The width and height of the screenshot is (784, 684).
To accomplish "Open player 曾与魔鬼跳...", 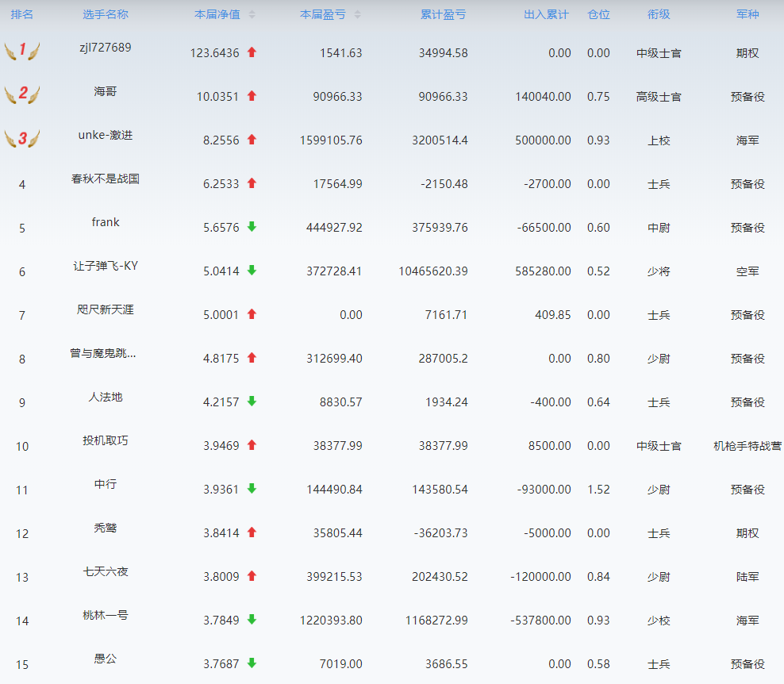I will pyautogui.click(x=103, y=353).
